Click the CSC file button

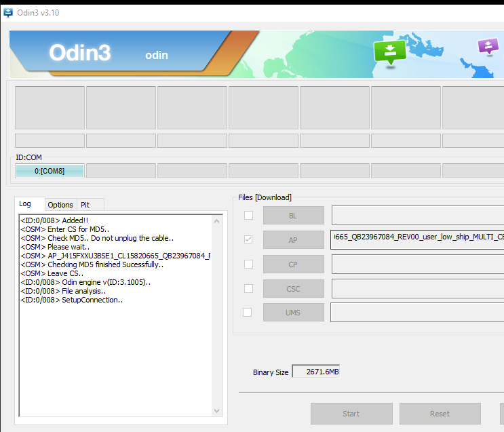coord(294,289)
